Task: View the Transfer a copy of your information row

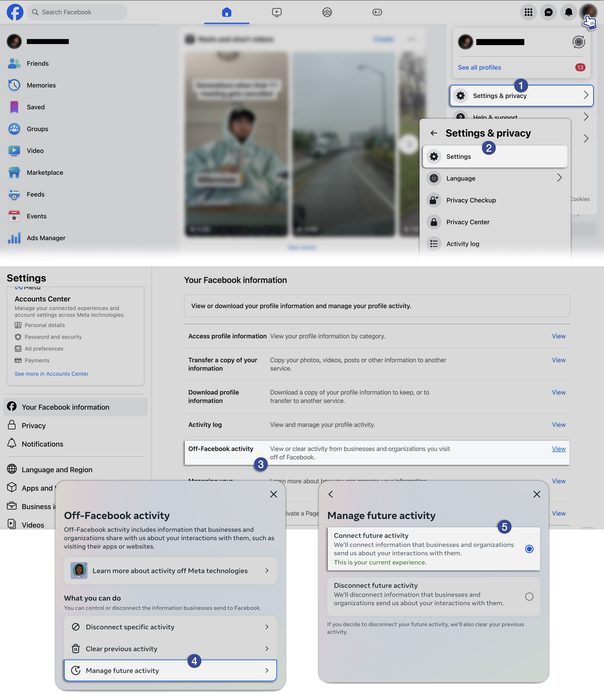Action: (559, 360)
